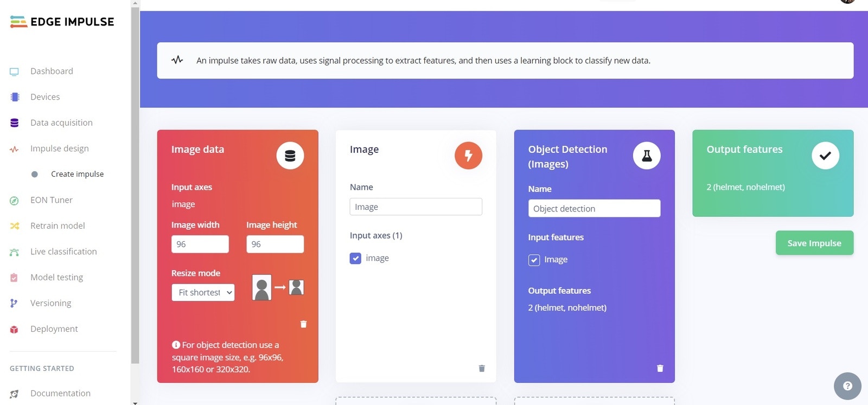
Task: Delete the Image processing block via trash icon
Action: [x=482, y=368]
